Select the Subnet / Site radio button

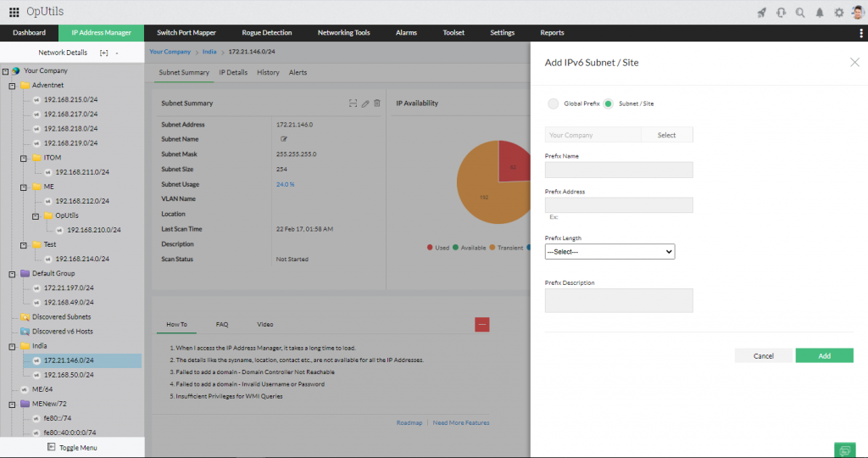[x=609, y=103]
